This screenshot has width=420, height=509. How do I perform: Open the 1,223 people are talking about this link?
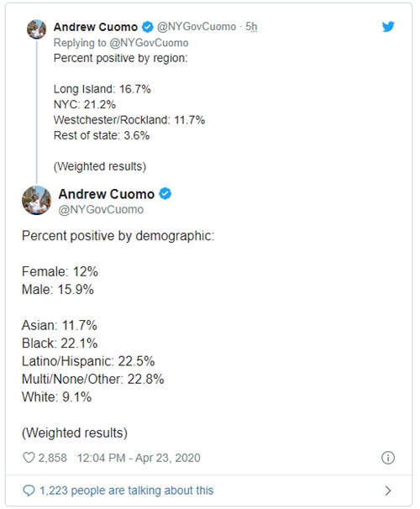click(127, 491)
